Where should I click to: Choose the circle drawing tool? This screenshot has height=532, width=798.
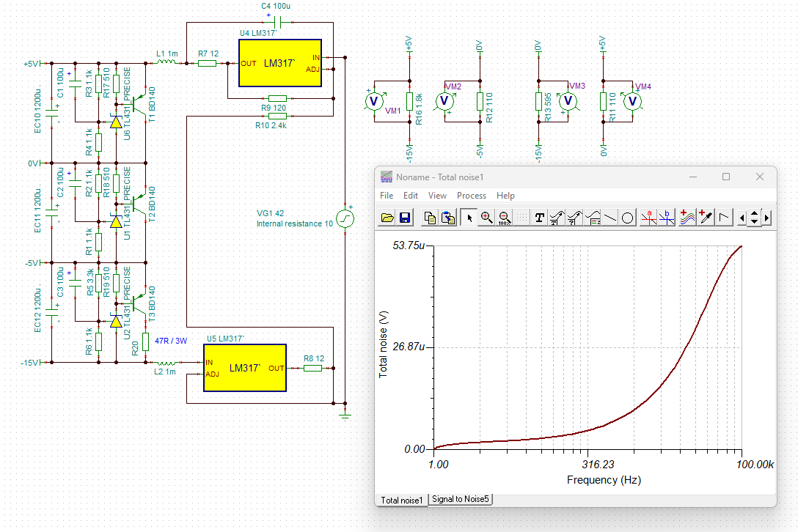pyautogui.click(x=628, y=218)
